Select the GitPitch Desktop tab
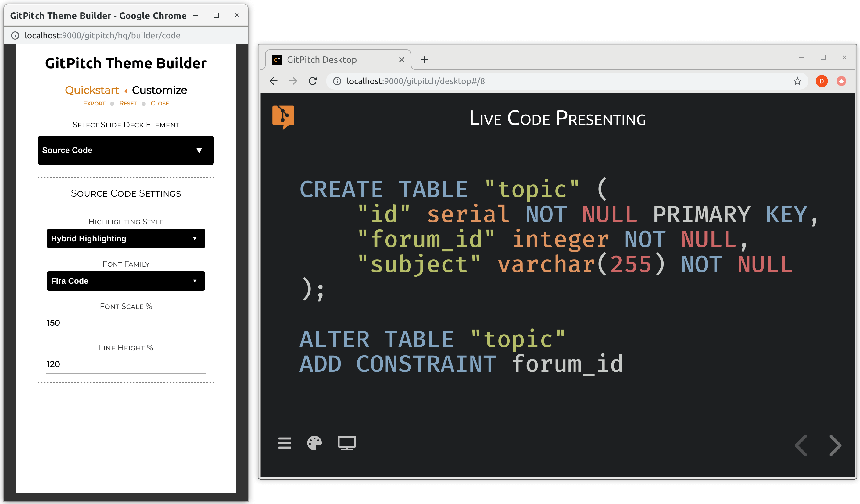This screenshot has width=860, height=504. coord(338,60)
